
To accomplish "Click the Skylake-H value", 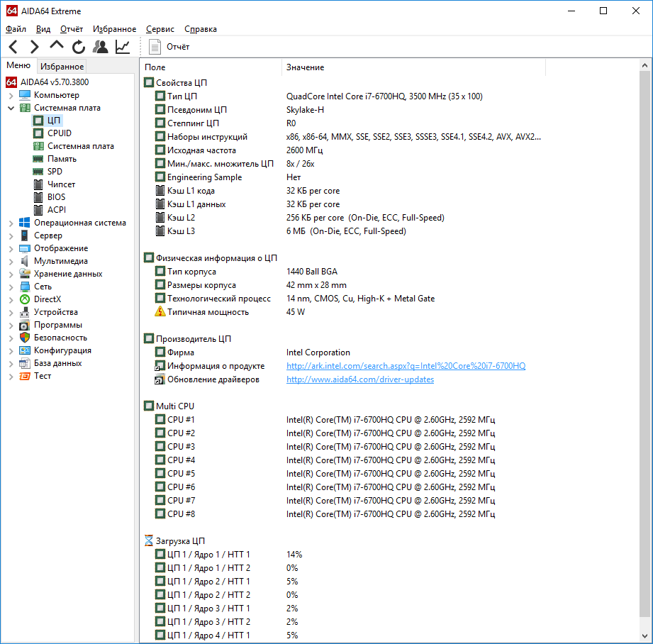I will [305, 110].
